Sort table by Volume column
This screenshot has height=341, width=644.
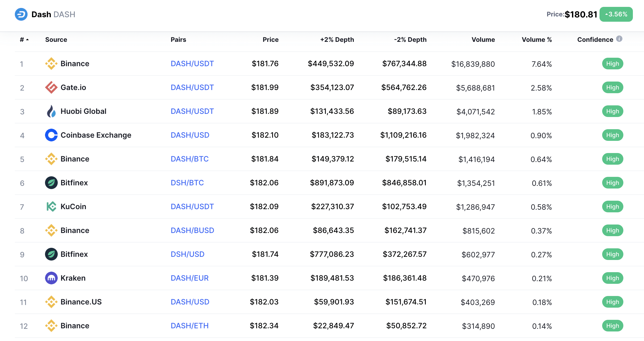coord(483,40)
